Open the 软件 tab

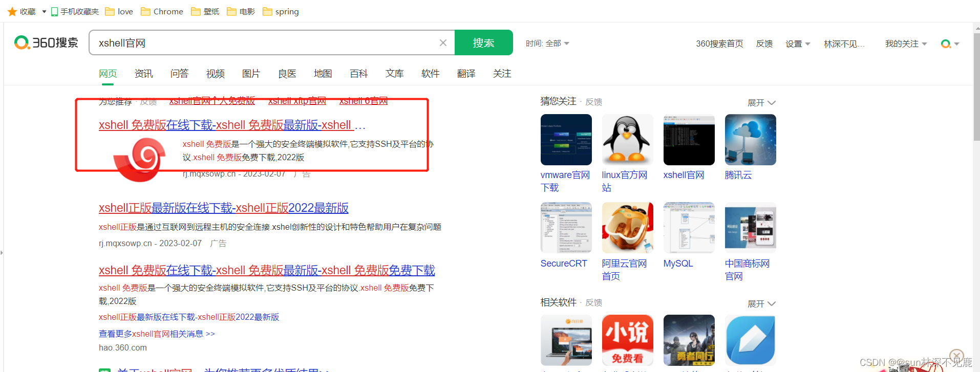pyautogui.click(x=431, y=74)
